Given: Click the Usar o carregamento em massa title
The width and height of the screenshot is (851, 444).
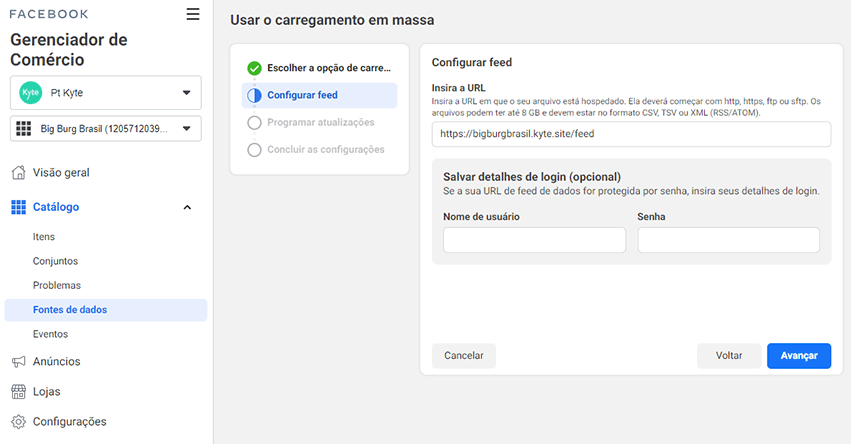Looking at the screenshot, I should click(x=332, y=20).
